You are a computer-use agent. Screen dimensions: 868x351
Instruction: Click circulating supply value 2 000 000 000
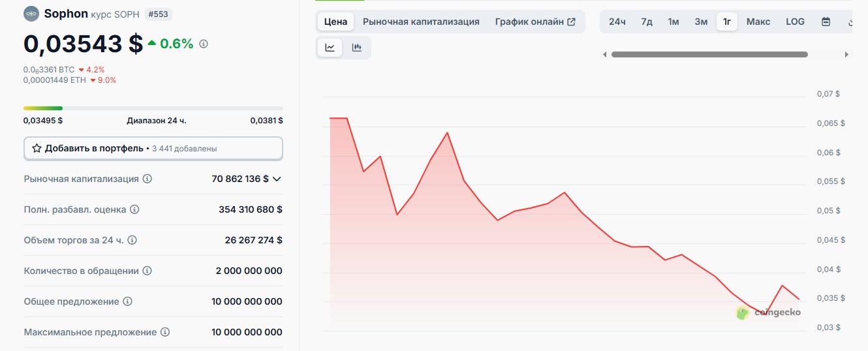[x=249, y=271]
